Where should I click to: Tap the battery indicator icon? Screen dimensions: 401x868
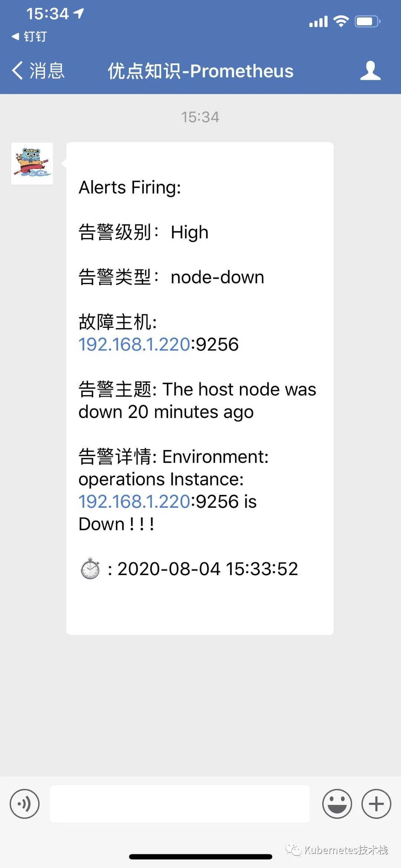pyautogui.click(x=365, y=21)
